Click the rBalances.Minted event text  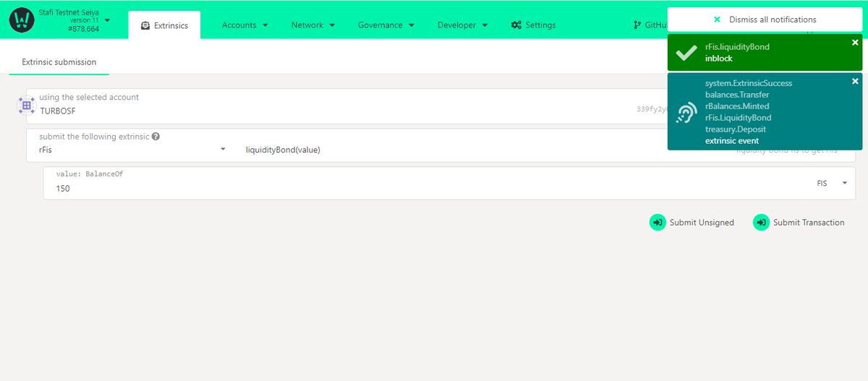coord(737,106)
